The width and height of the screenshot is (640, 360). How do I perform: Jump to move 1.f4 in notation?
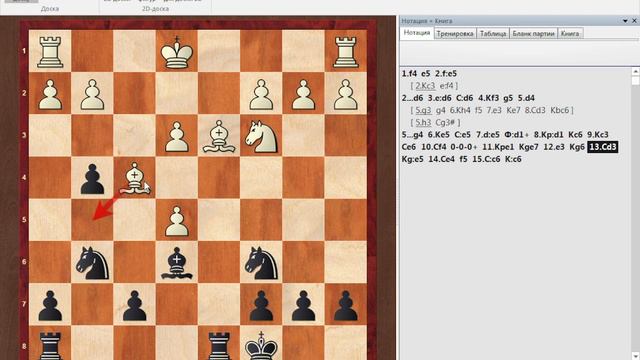tap(409, 73)
